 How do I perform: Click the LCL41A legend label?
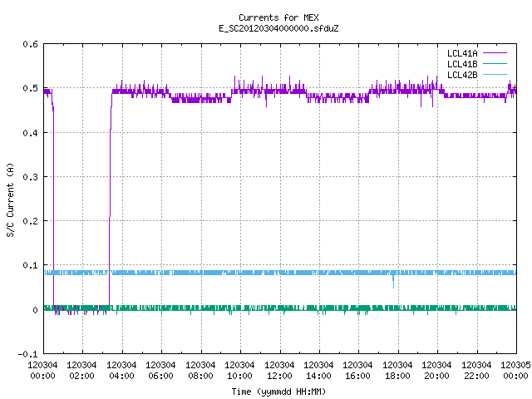pos(462,53)
